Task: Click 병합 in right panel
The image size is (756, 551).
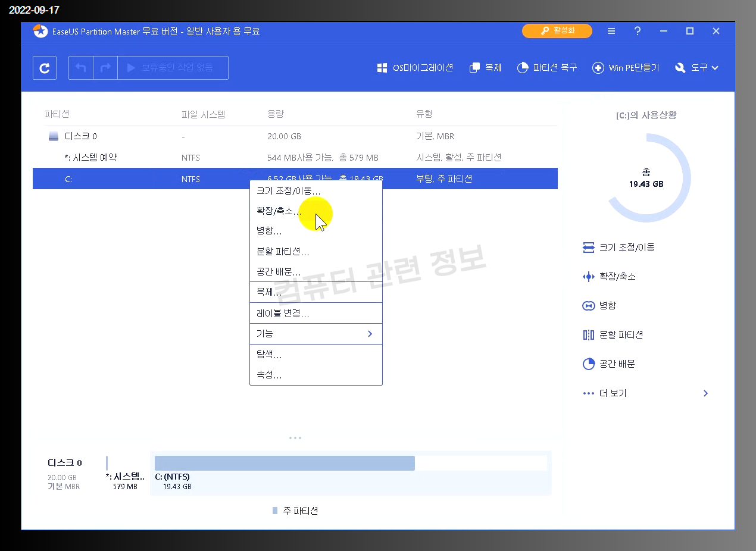Action: pyautogui.click(x=599, y=305)
